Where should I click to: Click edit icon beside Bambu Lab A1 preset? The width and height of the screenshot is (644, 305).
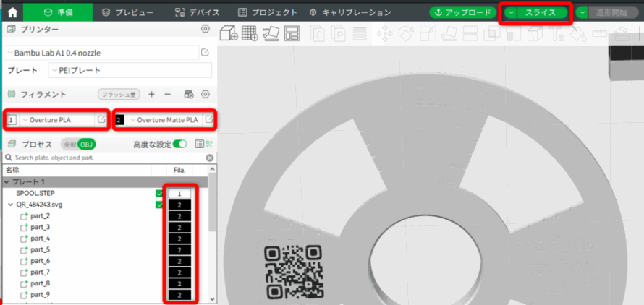coord(205,53)
